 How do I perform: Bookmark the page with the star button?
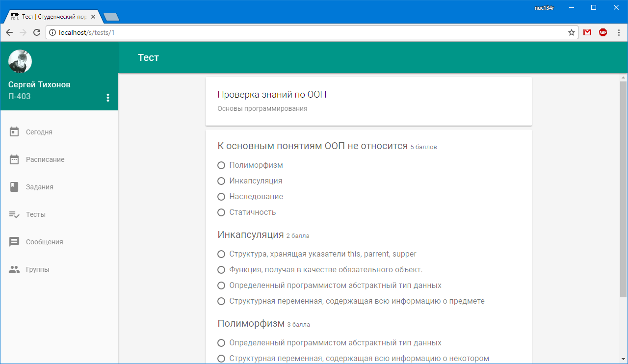tap(571, 32)
